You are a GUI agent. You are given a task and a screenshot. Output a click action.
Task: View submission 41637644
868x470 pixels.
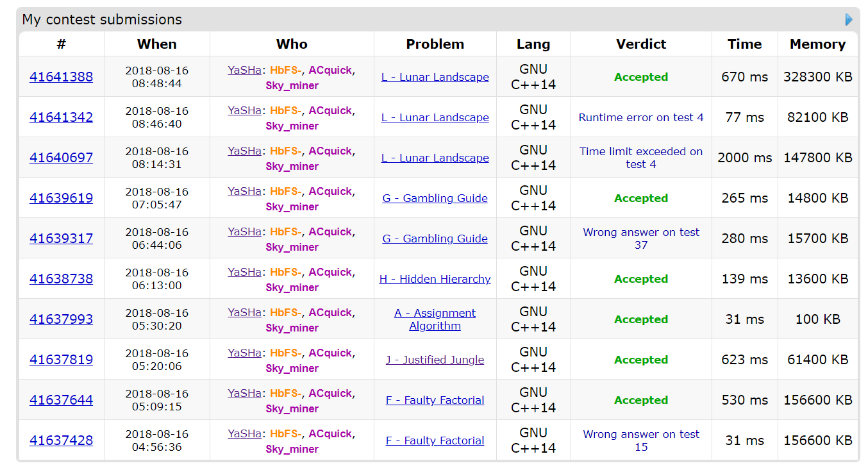point(61,400)
